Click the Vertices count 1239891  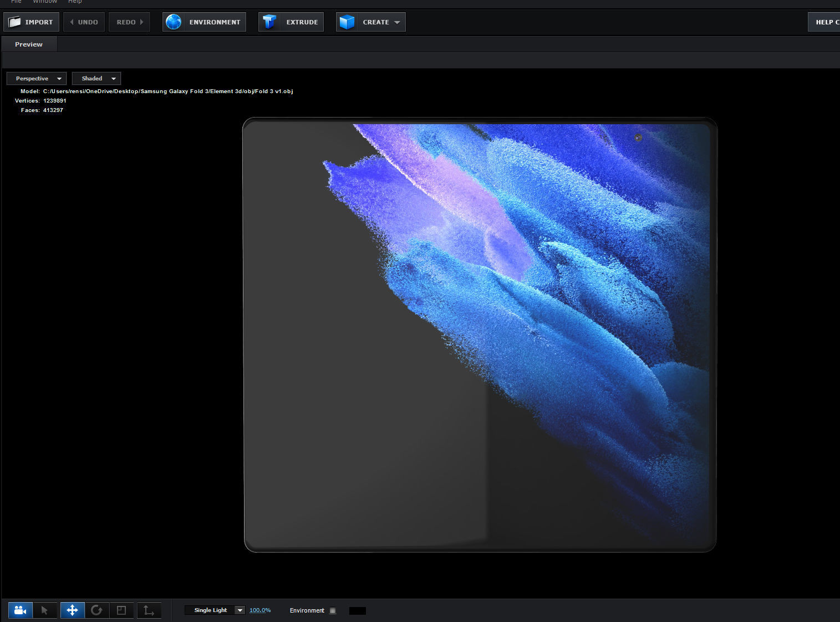click(54, 101)
